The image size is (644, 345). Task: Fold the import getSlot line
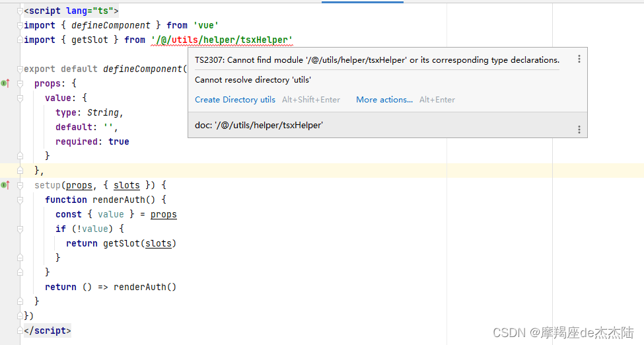pos(20,40)
